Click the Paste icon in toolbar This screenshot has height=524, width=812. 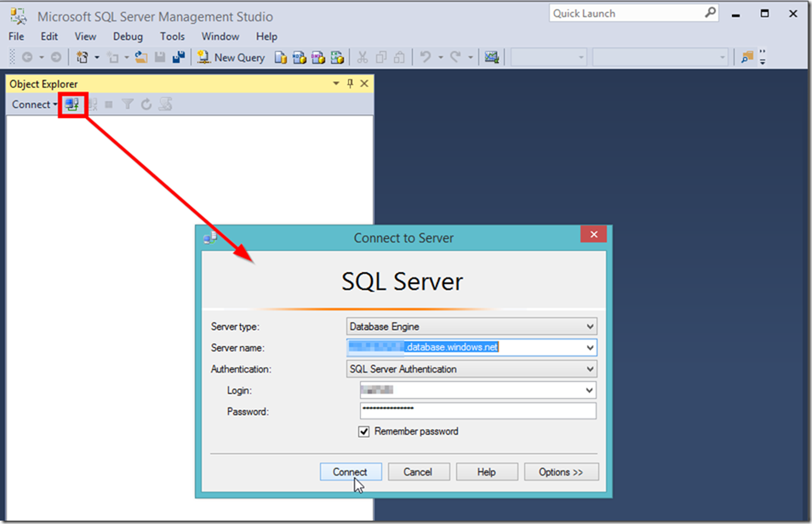(x=399, y=58)
